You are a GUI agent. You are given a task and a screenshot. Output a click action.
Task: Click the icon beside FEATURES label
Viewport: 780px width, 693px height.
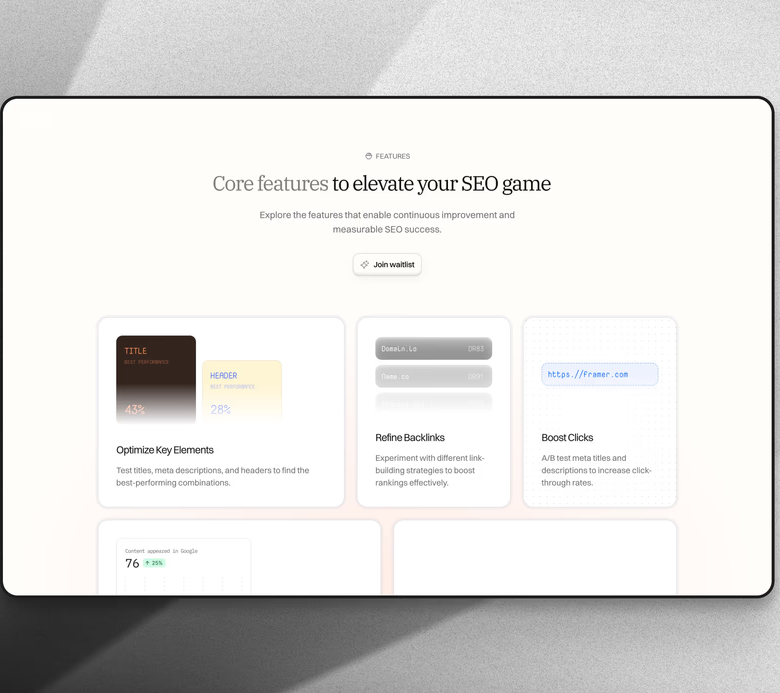point(369,156)
